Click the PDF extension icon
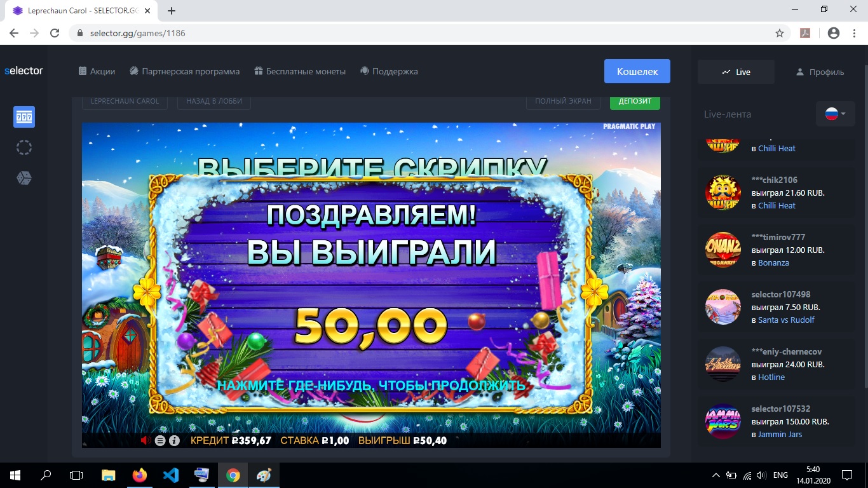 coord(805,33)
